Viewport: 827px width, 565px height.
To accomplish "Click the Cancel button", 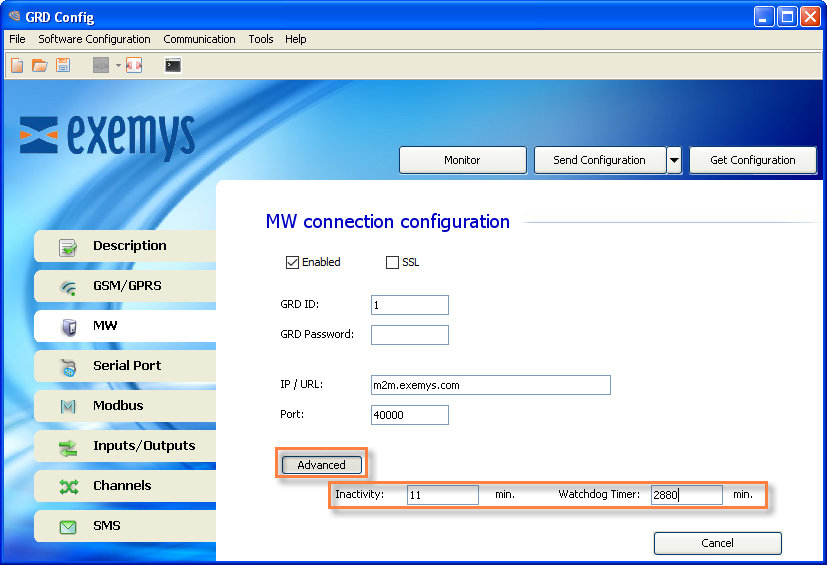I will click(x=717, y=543).
